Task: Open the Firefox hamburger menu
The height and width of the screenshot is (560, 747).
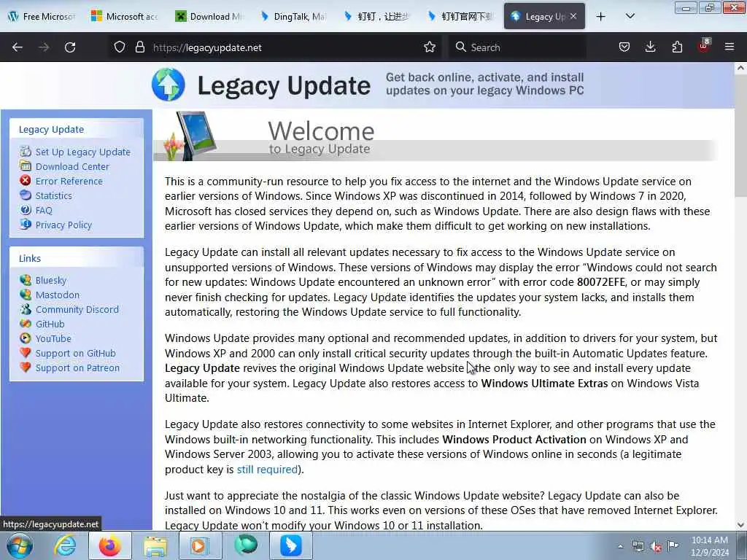Action: pyautogui.click(x=729, y=47)
